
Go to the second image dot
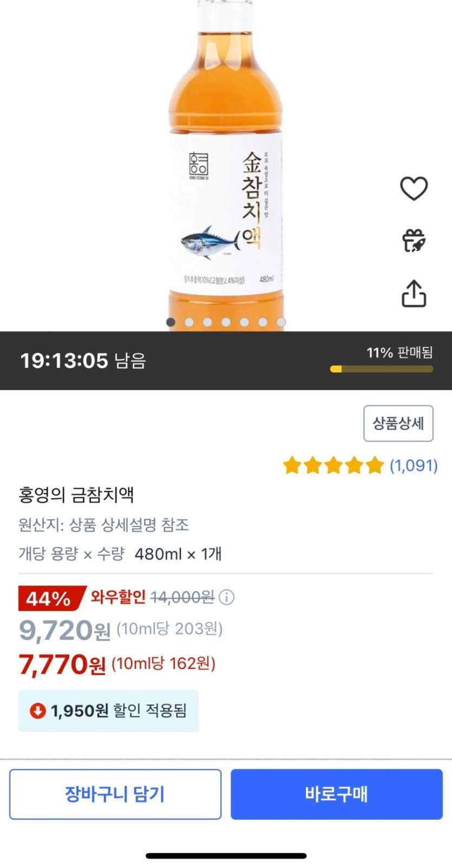point(189,322)
